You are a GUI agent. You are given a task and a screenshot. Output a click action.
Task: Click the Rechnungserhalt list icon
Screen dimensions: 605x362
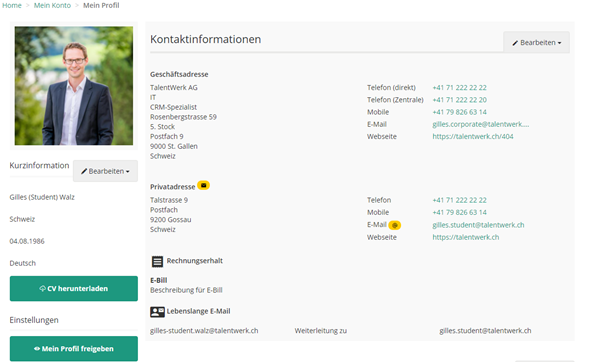point(157,261)
